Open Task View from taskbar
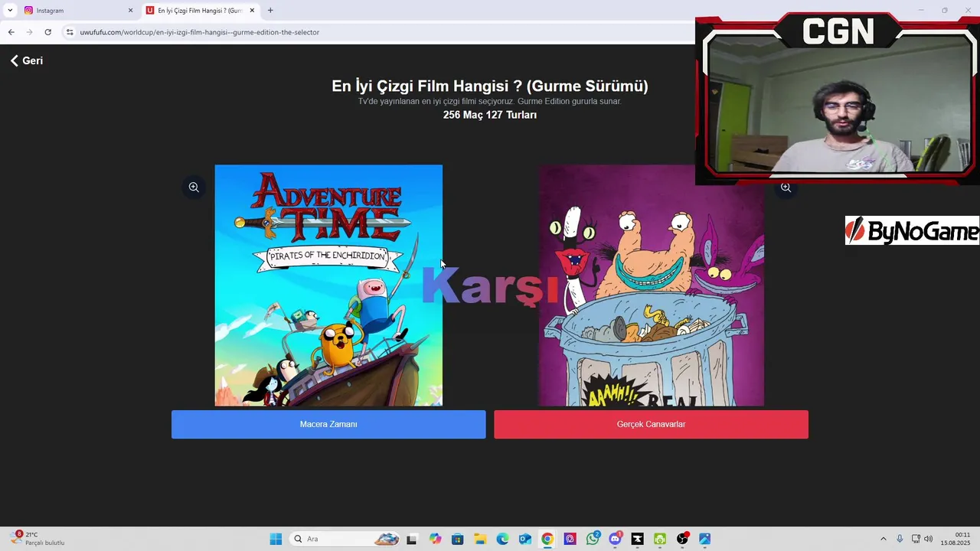 pos(411,539)
